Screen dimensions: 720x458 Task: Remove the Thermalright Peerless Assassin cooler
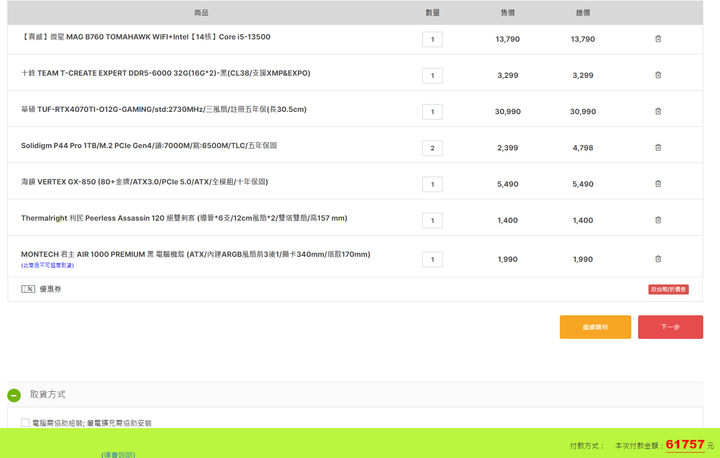point(658,221)
